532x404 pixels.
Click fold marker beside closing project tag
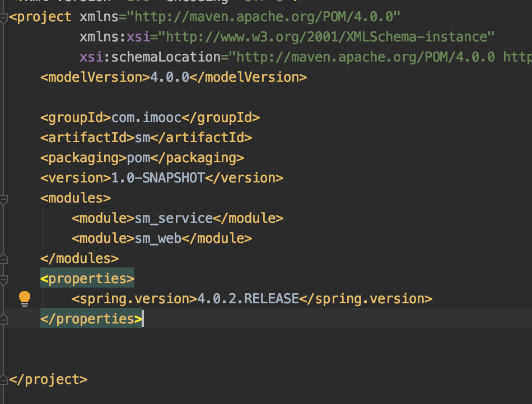(4, 379)
